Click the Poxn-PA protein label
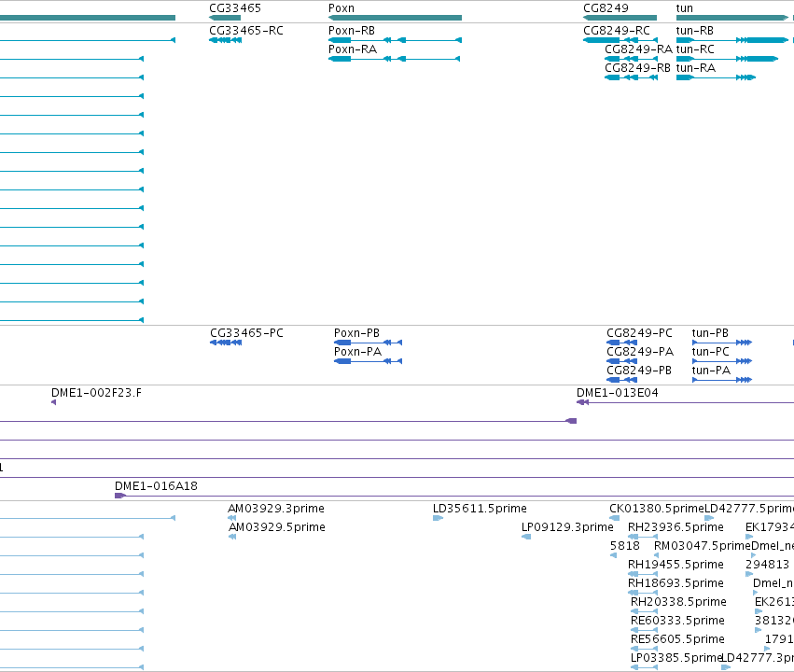Screen dimensions: 794x672 357,352
